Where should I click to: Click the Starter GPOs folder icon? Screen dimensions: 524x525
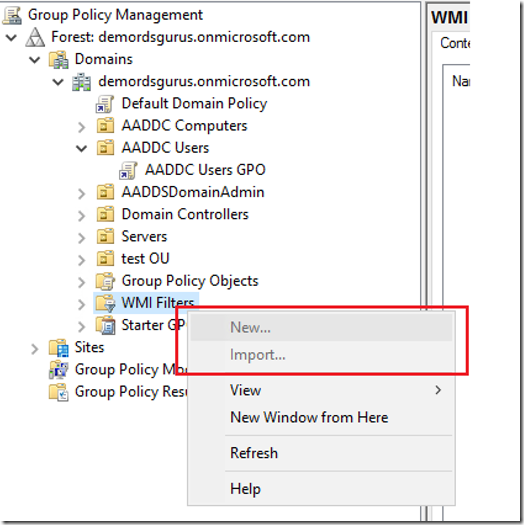pos(105,325)
